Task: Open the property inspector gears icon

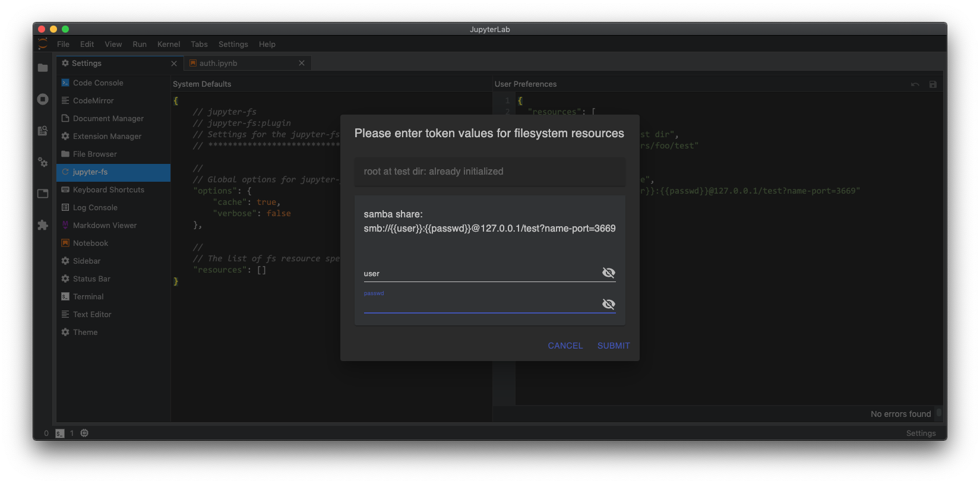Action: click(x=43, y=162)
